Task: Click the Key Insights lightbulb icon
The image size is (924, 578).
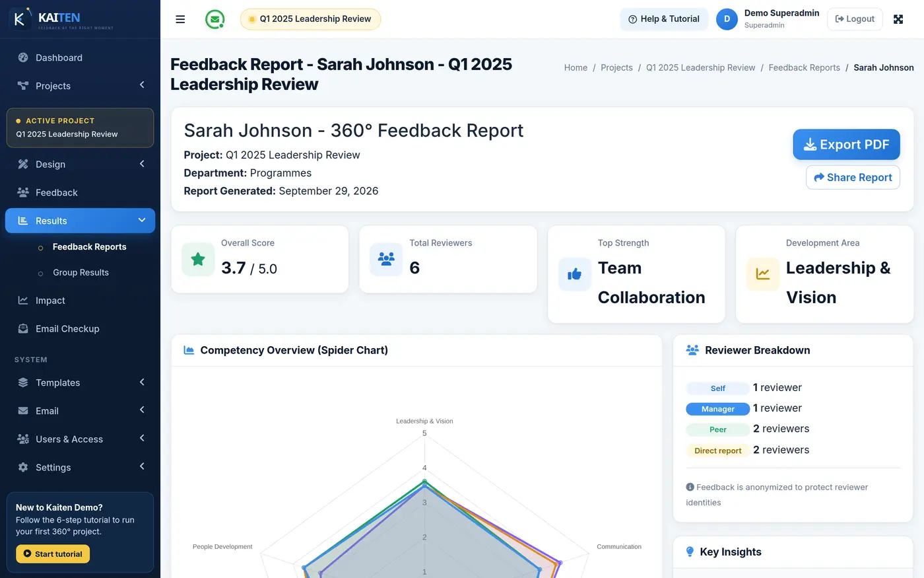Action: (690, 552)
